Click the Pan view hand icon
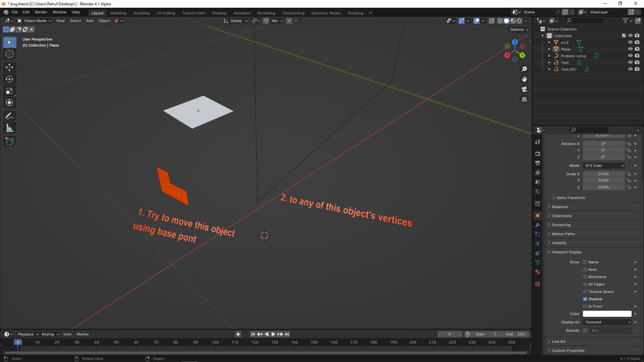The width and height of the screenshot is (644, 362). (x=524, y=79)
